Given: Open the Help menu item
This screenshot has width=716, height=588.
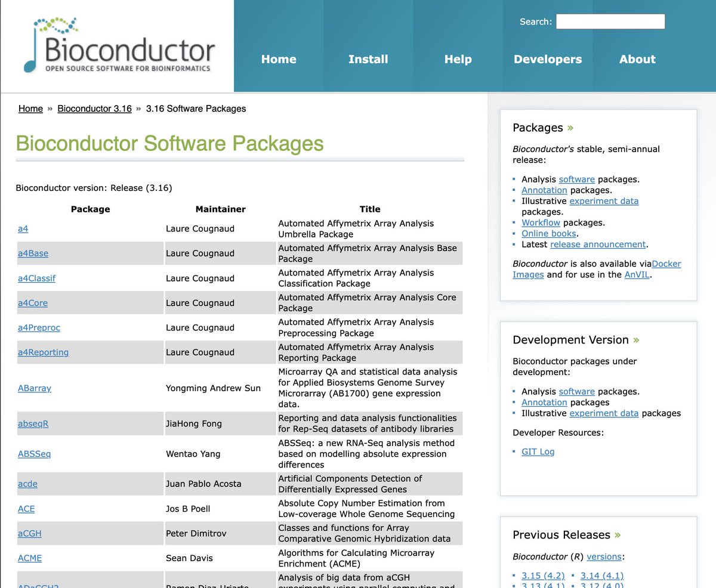Looking at the screenshot, I should click(x=458, y=59).
